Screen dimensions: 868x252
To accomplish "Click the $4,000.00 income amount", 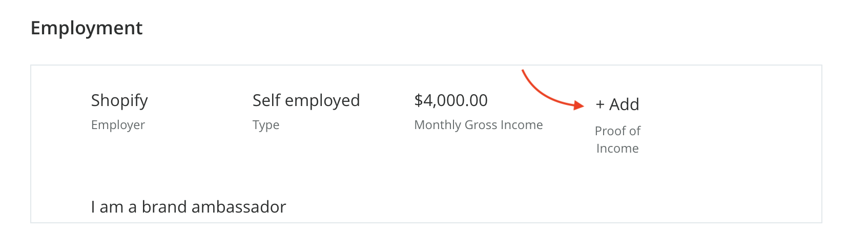I will click(x=451, y=100).
